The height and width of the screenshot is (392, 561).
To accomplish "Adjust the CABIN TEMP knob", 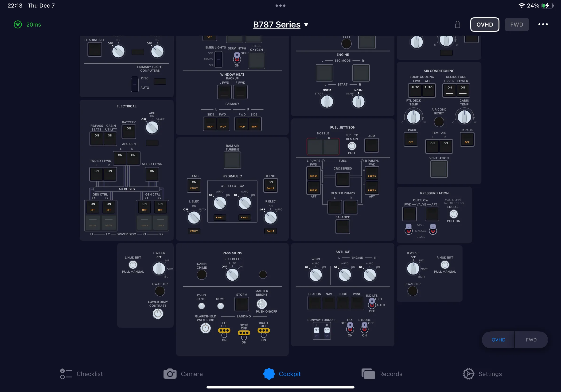I will click(x=464, y=117).
